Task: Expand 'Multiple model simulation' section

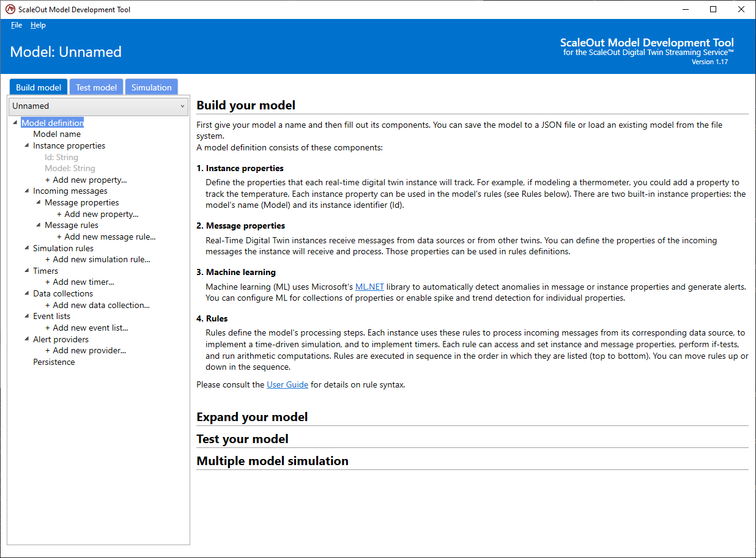Action: pyautogui.click(x=272, y=461)
